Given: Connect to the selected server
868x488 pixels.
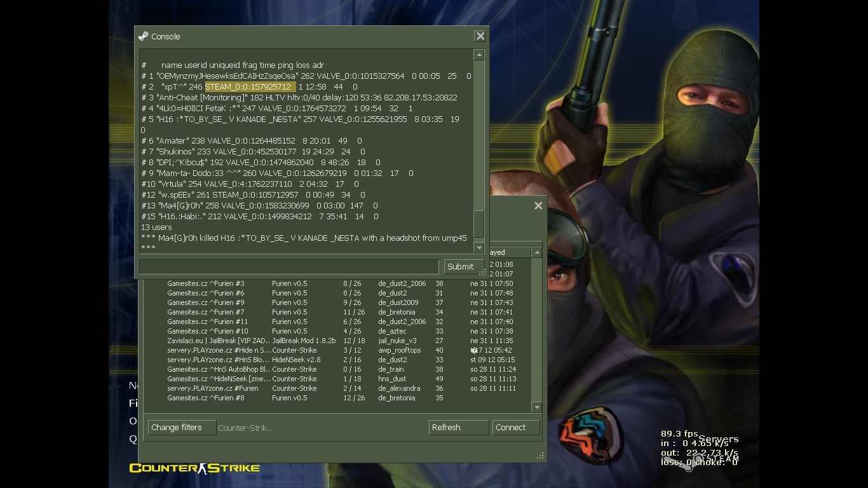Looking at the screenshot, I should (x=515, y=428).
